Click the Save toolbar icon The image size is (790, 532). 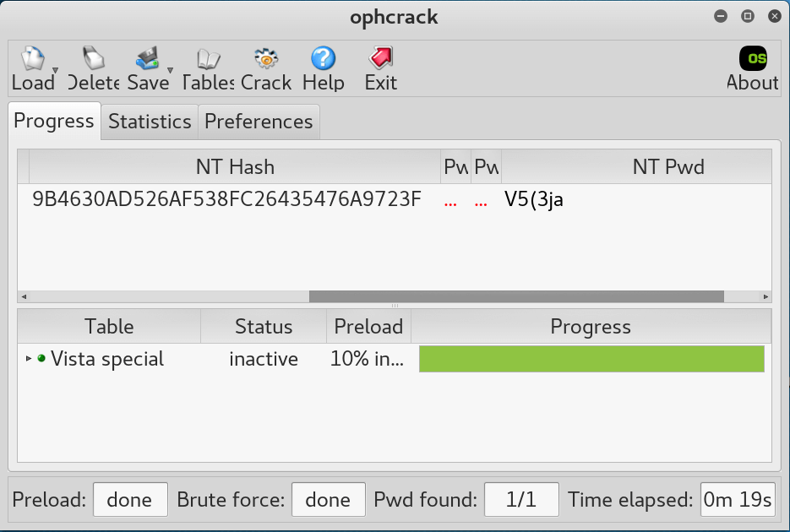[x=146, y=60]
